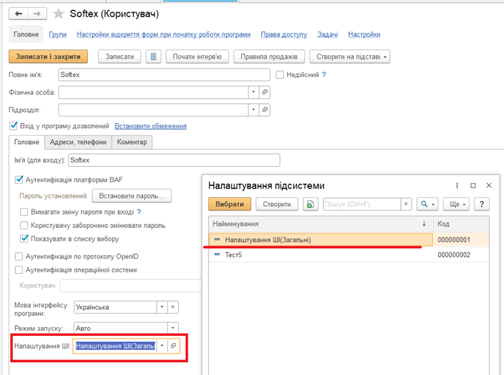Focus the Повне ім'я field

point(164,75)
